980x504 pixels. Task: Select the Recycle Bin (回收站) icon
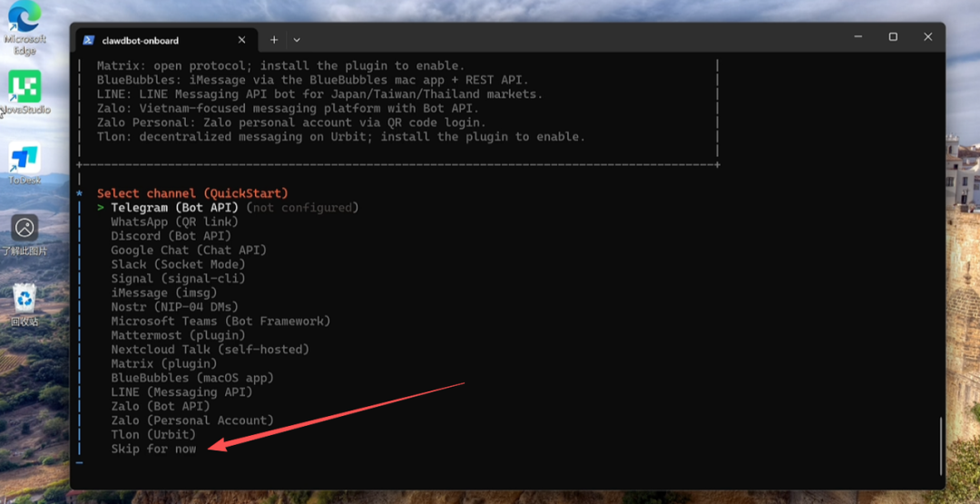tap(24, 301)
